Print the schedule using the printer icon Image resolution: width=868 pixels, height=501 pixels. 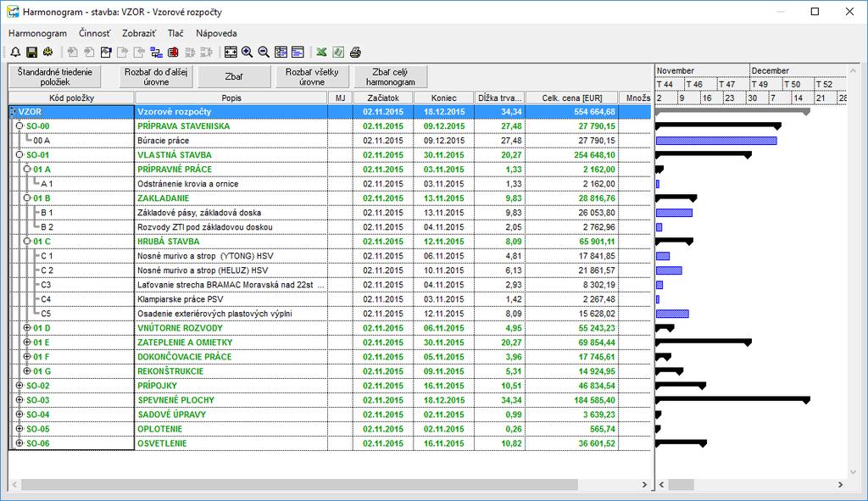coord(355,52)
